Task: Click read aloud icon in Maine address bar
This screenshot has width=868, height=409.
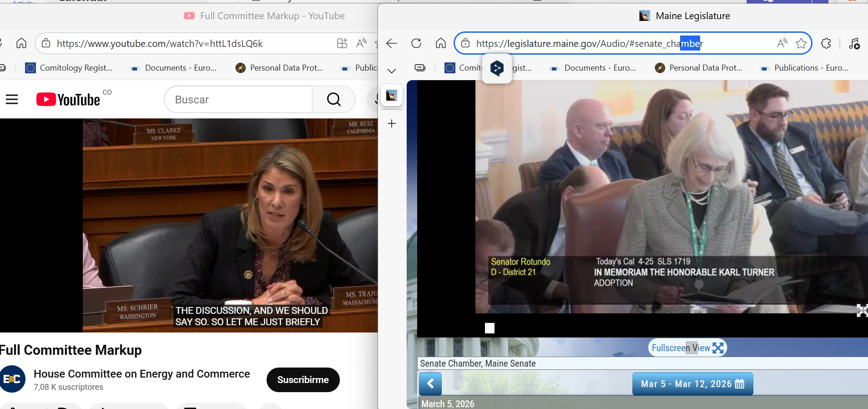Action: [x=782, y=43]
